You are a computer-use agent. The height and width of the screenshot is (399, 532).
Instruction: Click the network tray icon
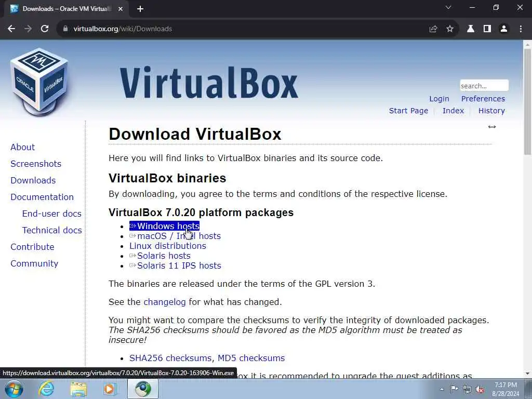(x=467, y=389)
